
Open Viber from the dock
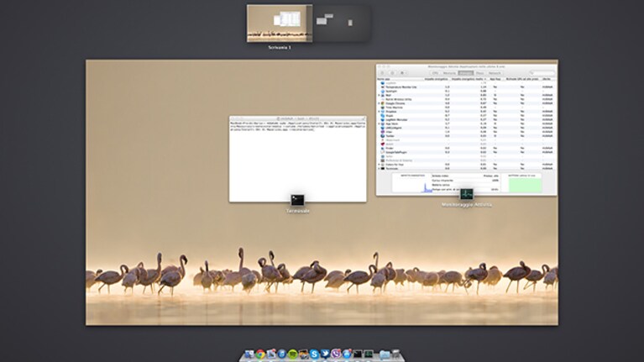pos(336,354)
